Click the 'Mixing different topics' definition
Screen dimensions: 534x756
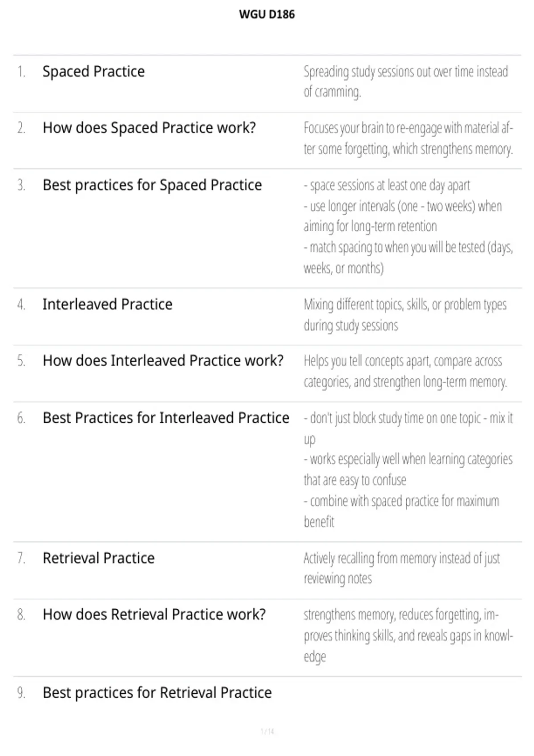(x=405, y=315)
